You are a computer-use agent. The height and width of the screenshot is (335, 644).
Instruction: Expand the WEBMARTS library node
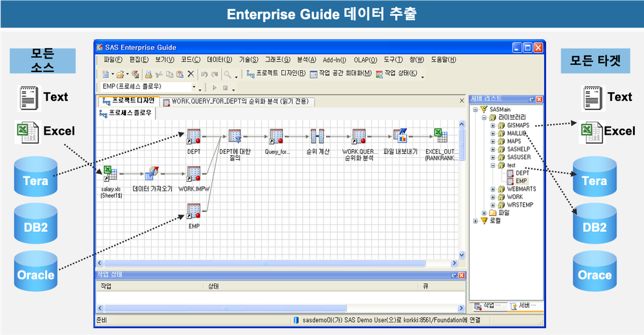[493, 189]
